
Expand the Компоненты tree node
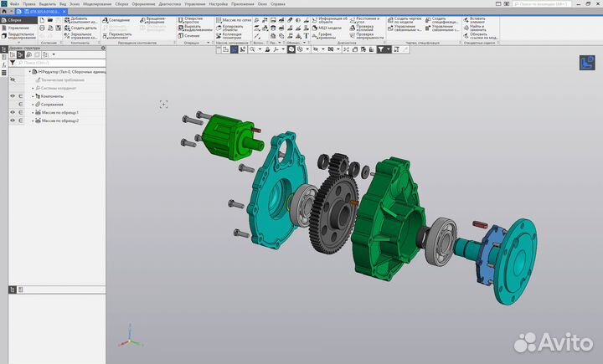tap(33, 96)
